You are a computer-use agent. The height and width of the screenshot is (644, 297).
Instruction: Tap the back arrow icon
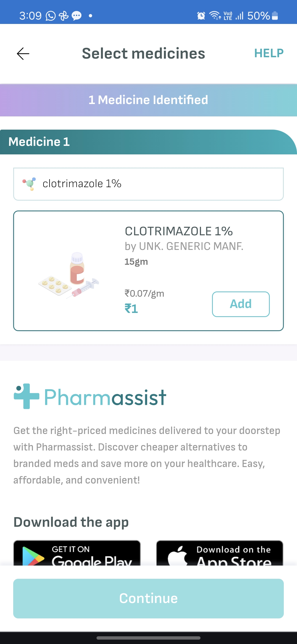[x=23, y=53]
